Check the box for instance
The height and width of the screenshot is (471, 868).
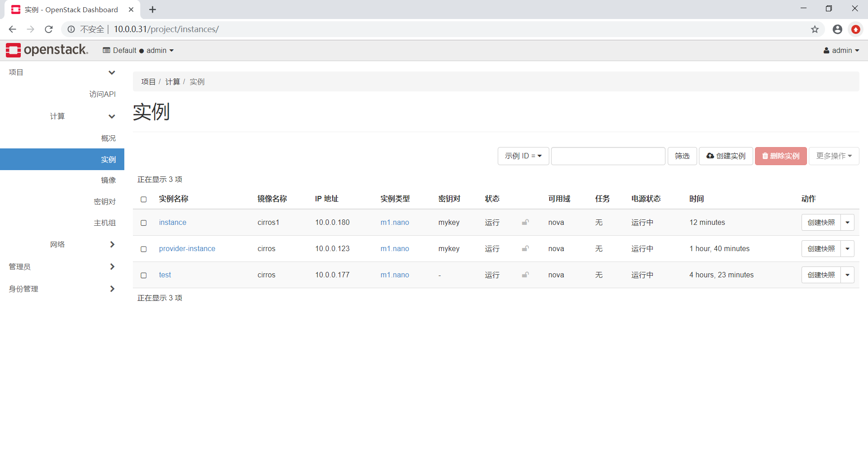pyautogui.click(x=144, y=223)
